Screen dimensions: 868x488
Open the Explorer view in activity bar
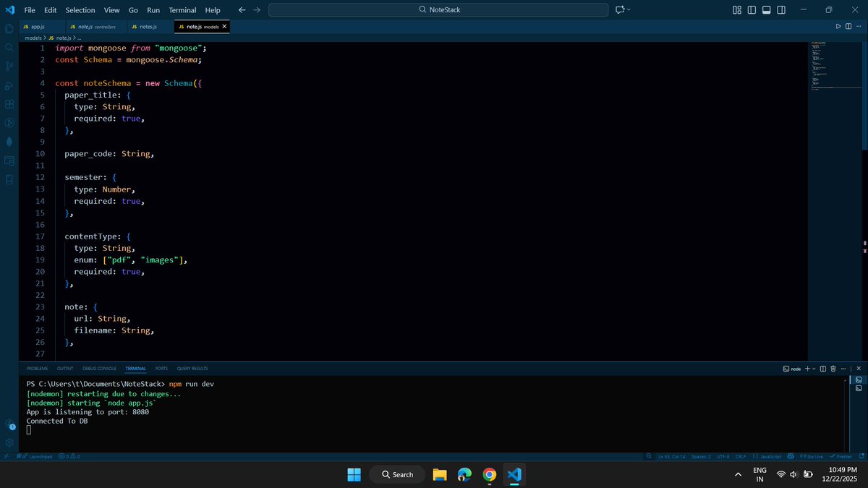[9, 28]
